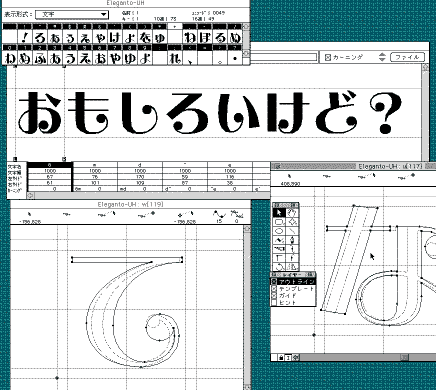Toggle カーニング checkbox in metrics window
The image size is (436, 390).
[x=328, y=57]
